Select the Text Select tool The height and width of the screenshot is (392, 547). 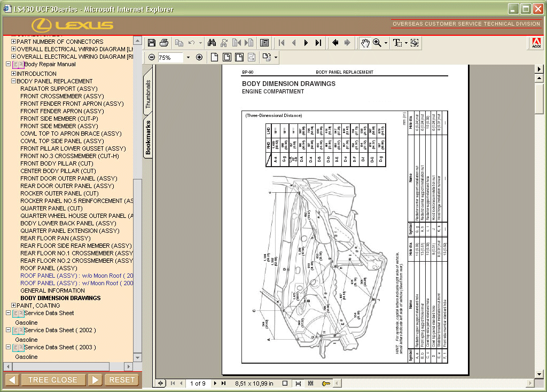[397, 43]
